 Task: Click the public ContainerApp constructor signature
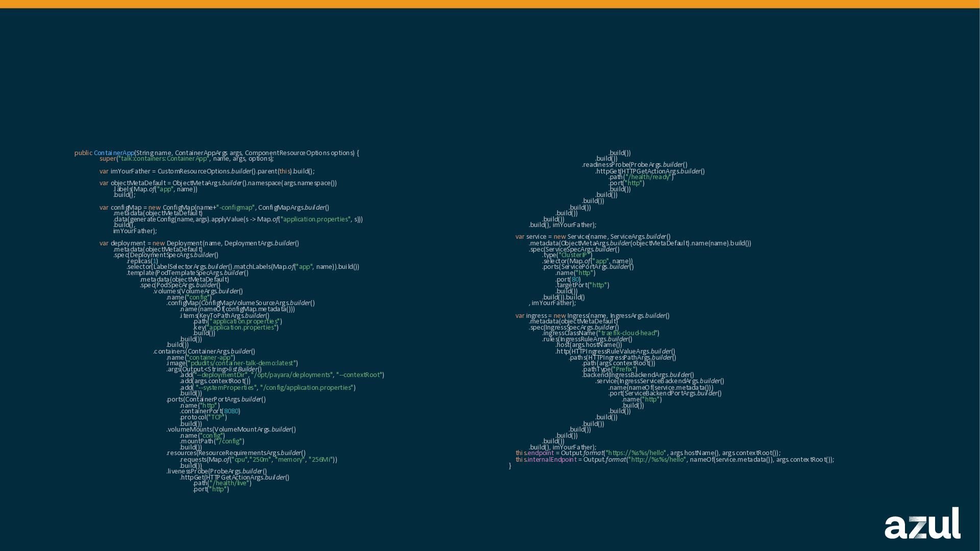(216, 153)
